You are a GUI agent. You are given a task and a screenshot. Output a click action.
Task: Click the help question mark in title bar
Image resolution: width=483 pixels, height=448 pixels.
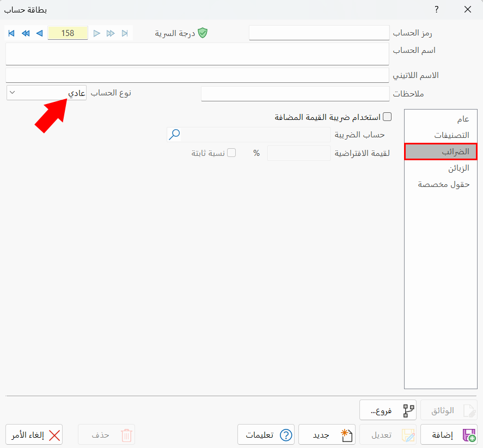(x=436, y=10)
